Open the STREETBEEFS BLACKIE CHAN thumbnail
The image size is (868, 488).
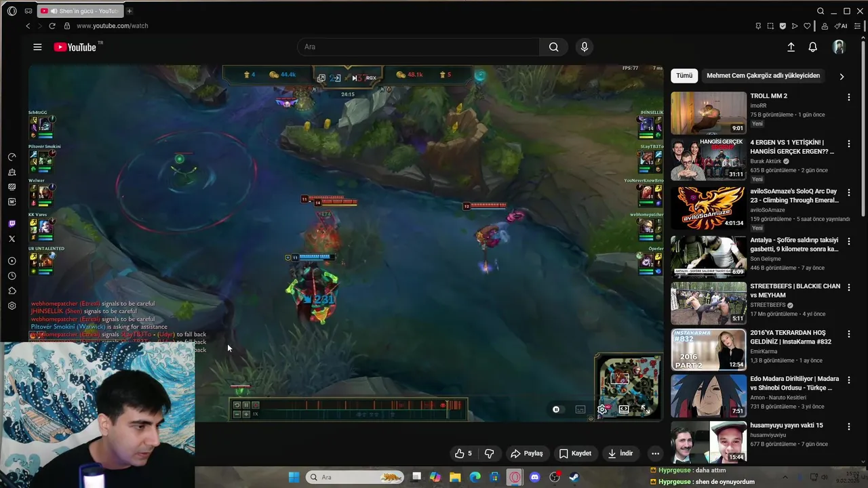pyautogui.click(x=709, y=303)
